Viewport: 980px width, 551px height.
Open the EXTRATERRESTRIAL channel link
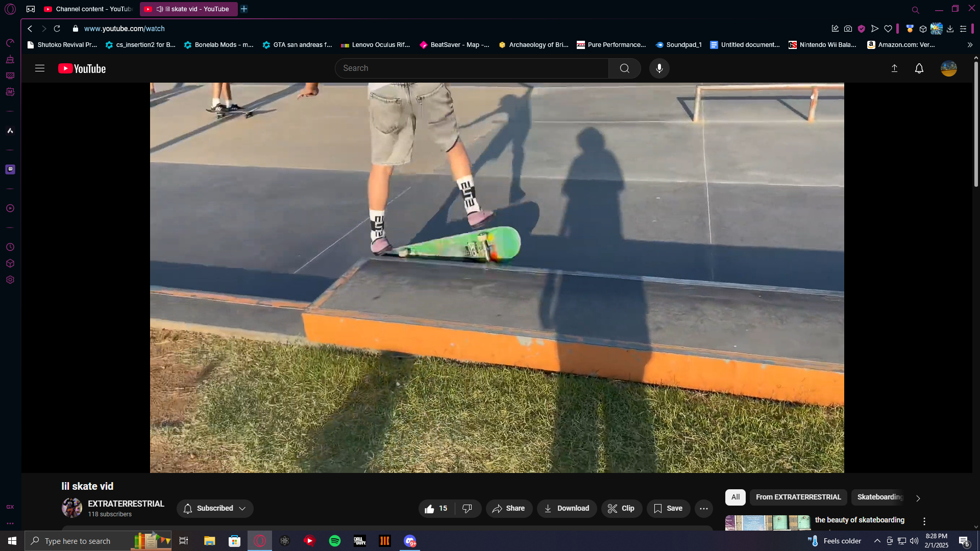pos(126,504)
